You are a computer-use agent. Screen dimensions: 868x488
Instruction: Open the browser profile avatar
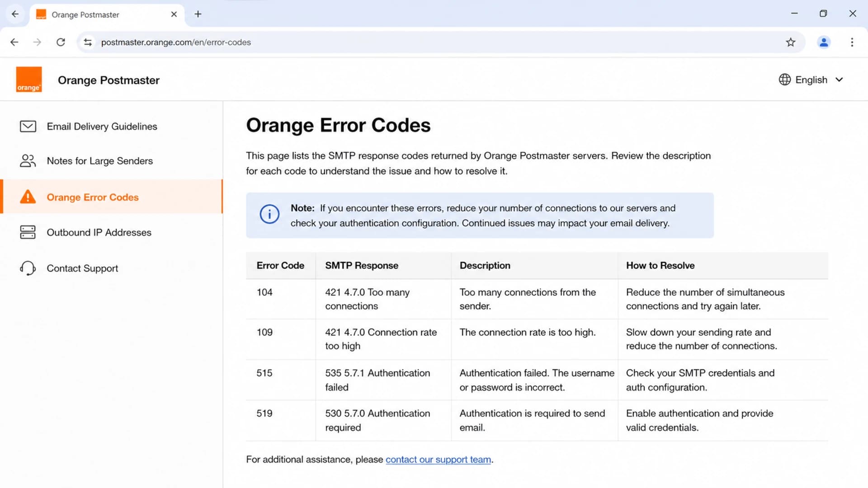pyautogui.click(x=824, y=42)
